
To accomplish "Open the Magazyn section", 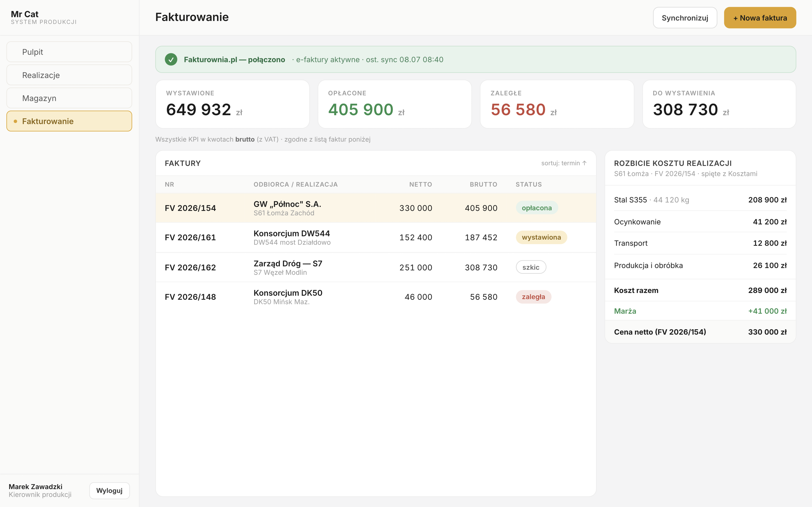I will coord(69,98).
